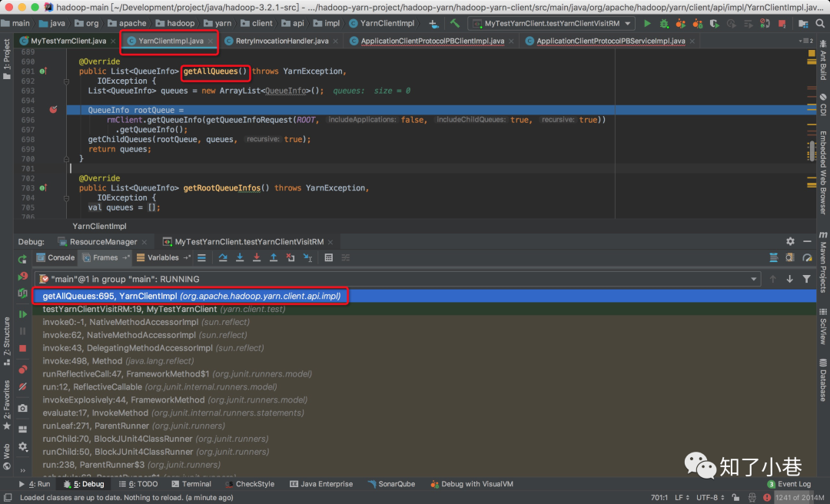Image resolution: width=830 pixels, height=504 pixels.
Task: Stop the running process in main toolbar
Action: click(x=782, y=23)
